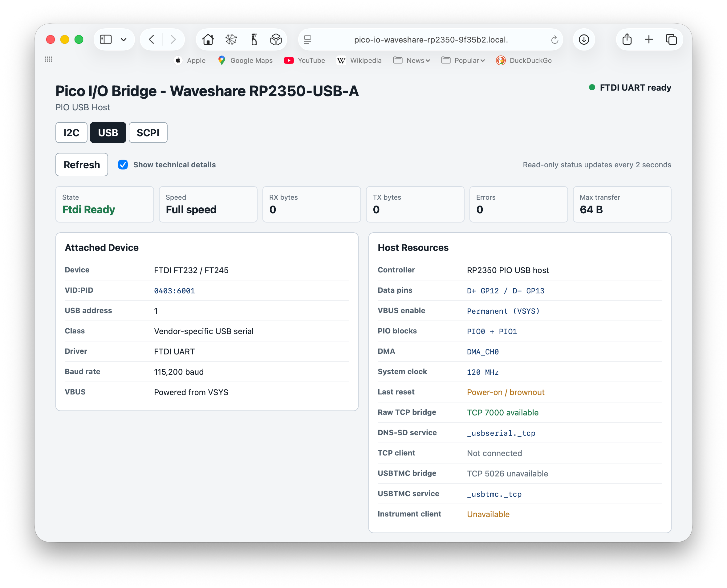Open the YouTube bookmark
727x588 pixels.
pos(304,61)
